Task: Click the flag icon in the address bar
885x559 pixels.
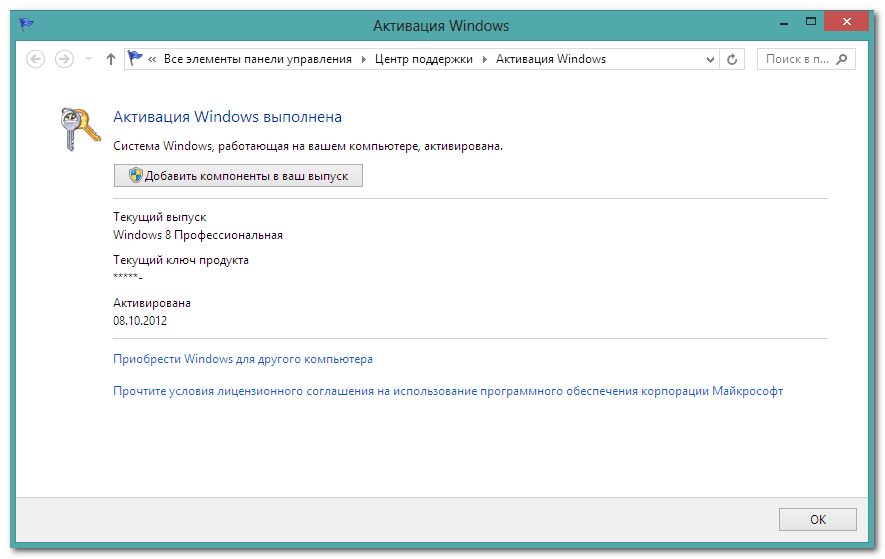Action: coord(135,58)
